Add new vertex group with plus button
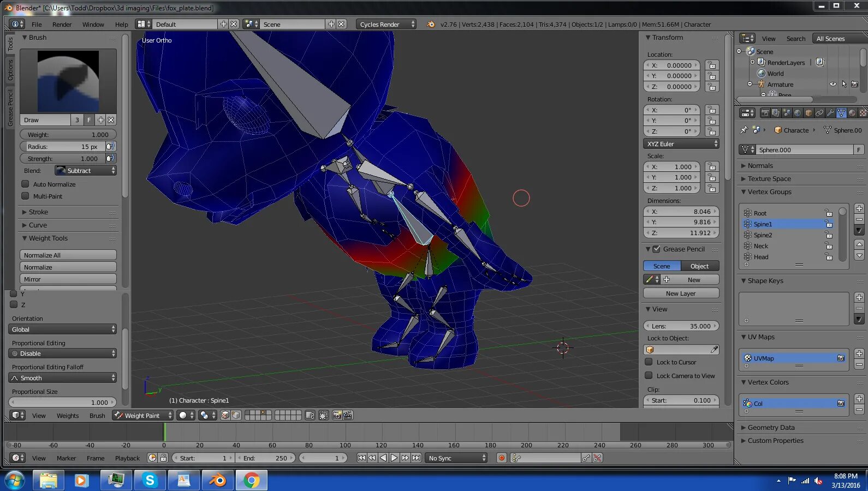Screen dimensions: 868x491 pyautogui.click(x=859, y=208)
